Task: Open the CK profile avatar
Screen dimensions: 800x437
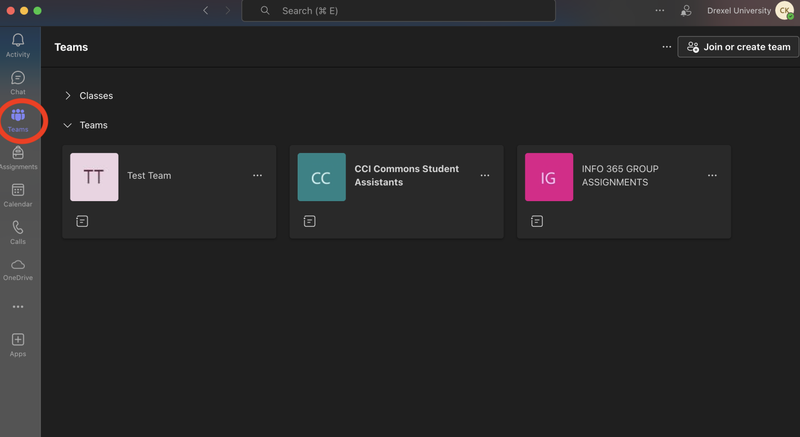Action: (783, 11)
